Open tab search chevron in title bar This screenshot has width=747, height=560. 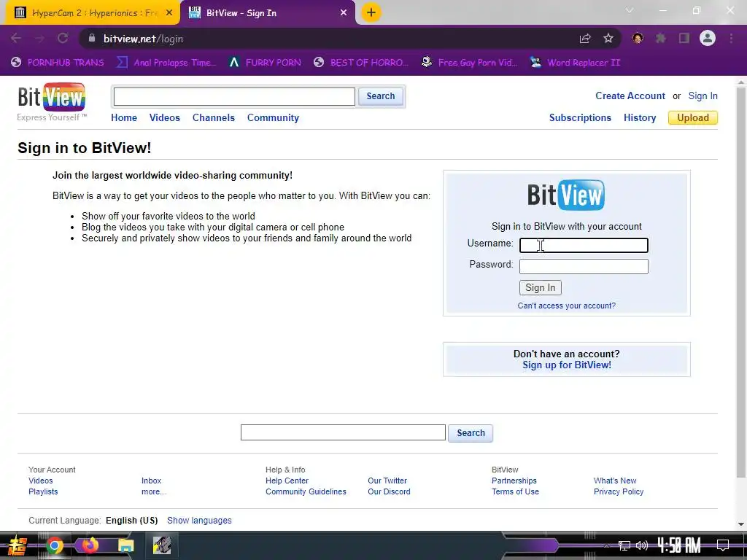[x=630, y=10]
